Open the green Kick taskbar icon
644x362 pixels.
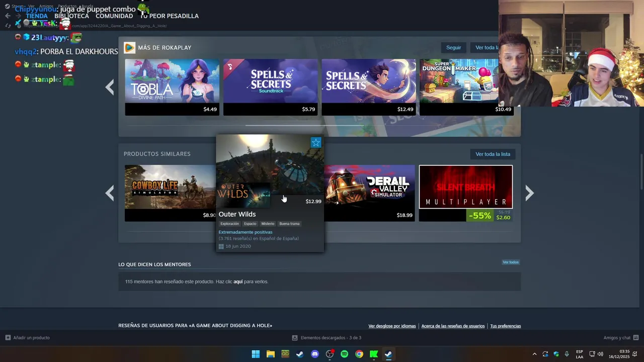pos(374,354)
